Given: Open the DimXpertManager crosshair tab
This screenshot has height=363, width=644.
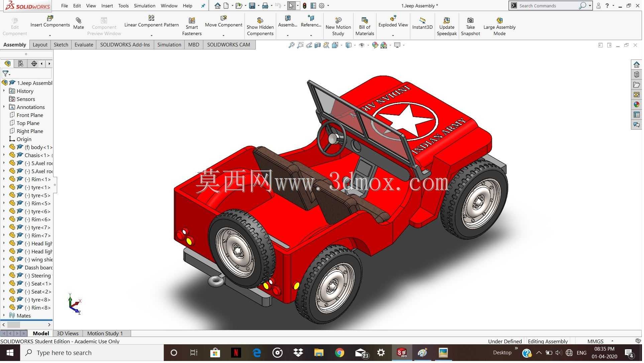Looking at the screenshot, I should pyautogui.click(x=34, y=64).
